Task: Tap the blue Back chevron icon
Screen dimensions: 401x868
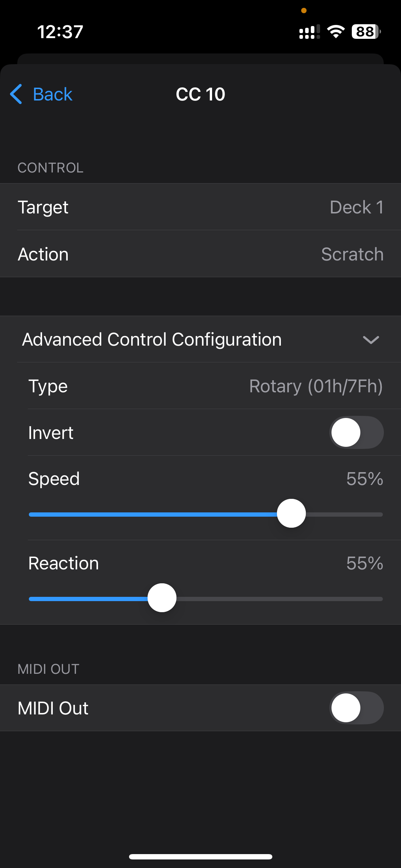Action: click(x=16, y=94)
